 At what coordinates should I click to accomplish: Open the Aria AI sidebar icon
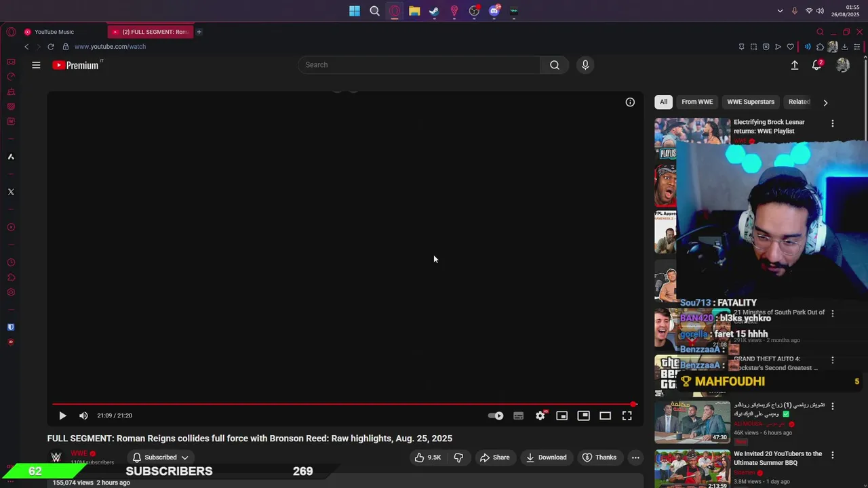pyautogui.click(x=11, y=157)
